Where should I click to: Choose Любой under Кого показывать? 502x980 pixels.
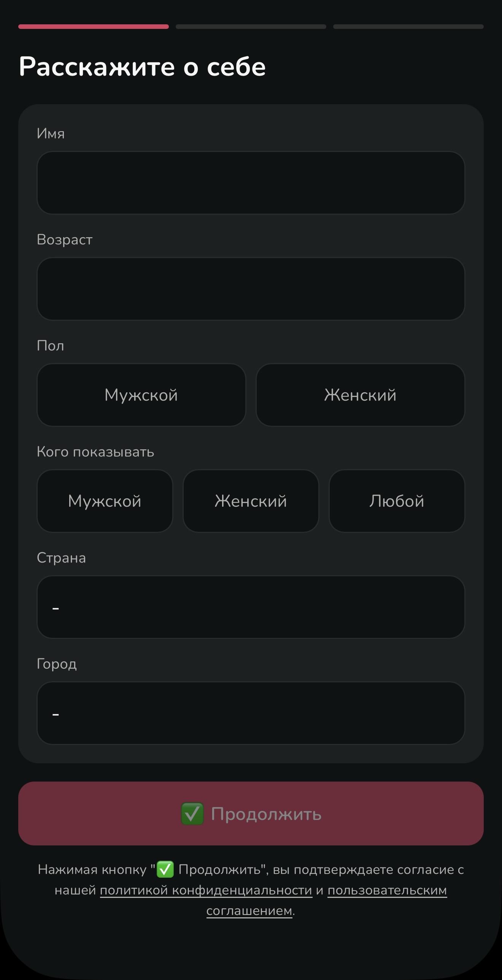click(397, 501)
